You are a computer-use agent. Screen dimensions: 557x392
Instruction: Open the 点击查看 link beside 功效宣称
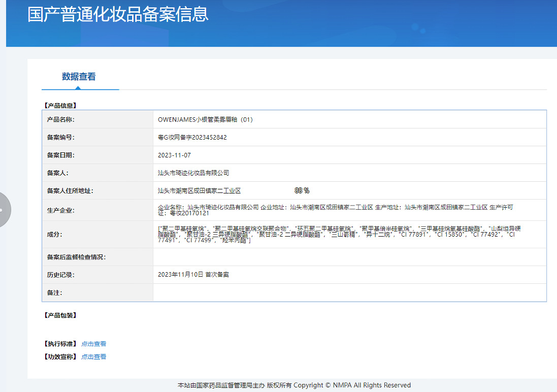94,356
